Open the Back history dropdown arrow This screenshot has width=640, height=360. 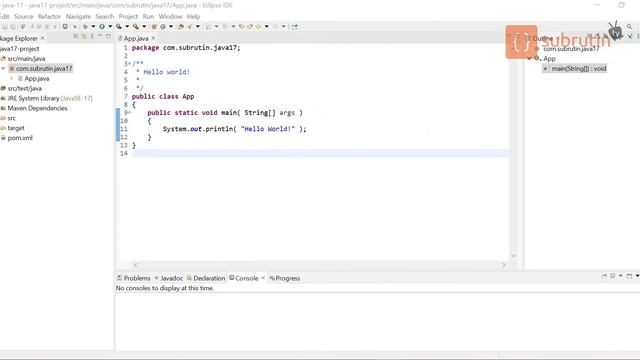point(267,27)
